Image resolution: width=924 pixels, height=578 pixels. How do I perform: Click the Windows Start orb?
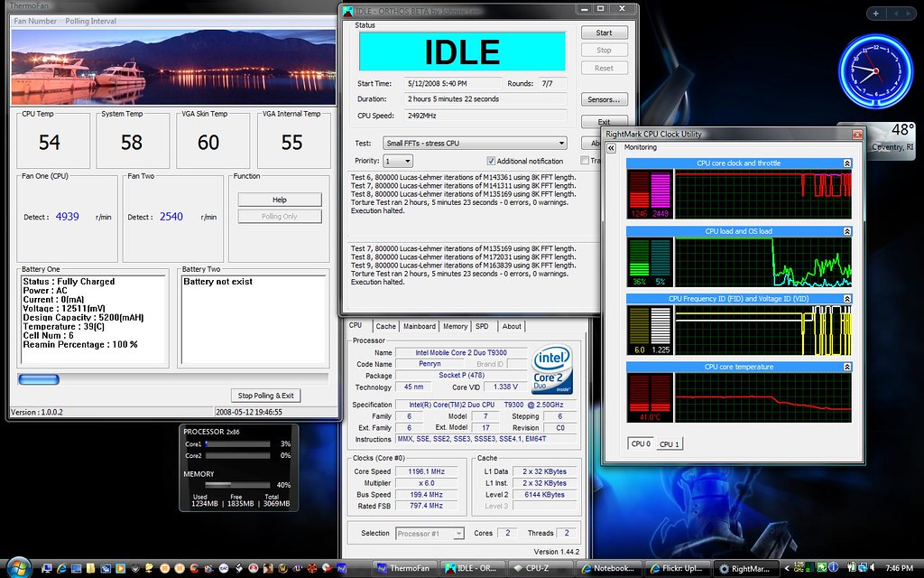[x=18, y=567]
